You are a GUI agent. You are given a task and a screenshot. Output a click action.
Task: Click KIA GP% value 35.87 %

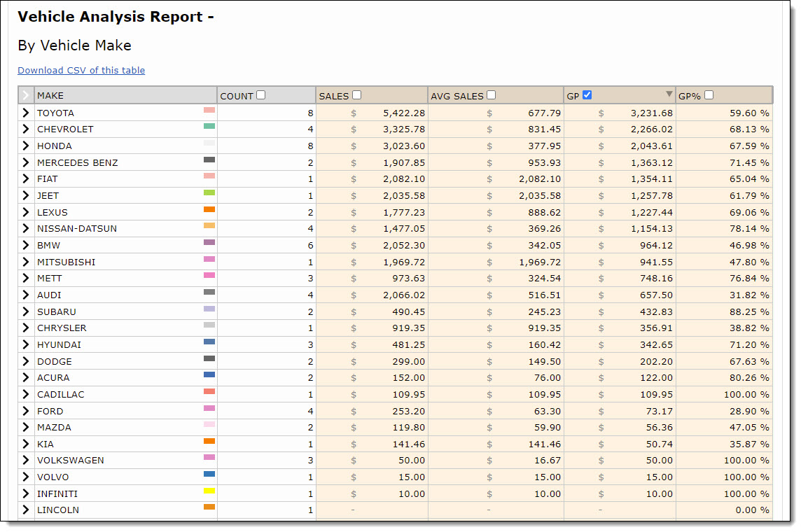coord(749,444)
